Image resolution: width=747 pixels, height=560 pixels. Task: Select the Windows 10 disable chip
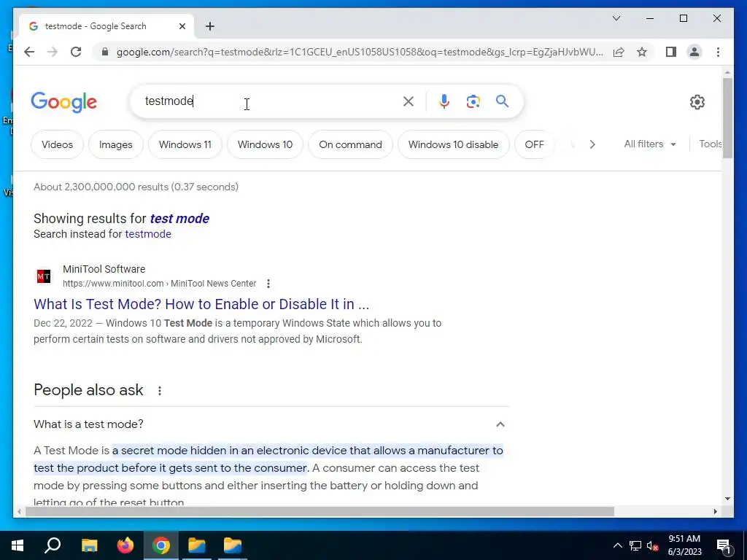click(x=453, y=144)
